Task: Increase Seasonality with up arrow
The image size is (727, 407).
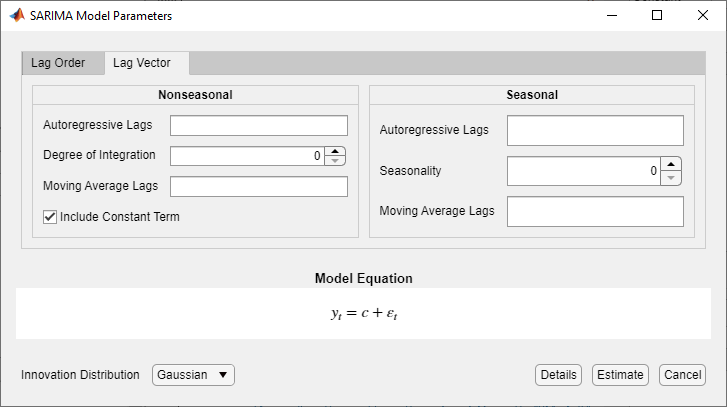Action: (672, 164)
